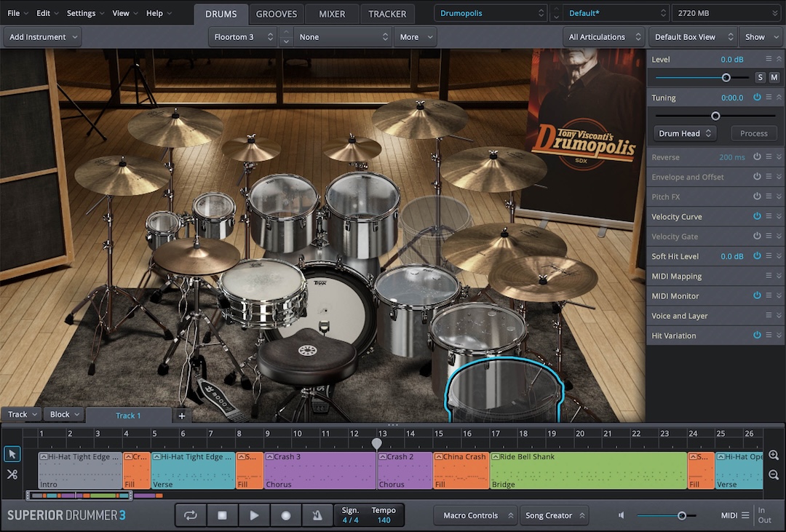This screenshot has width=786, height=532.
Task: Click the Process button in Tuning section
Action: click(x=753, y=133)
